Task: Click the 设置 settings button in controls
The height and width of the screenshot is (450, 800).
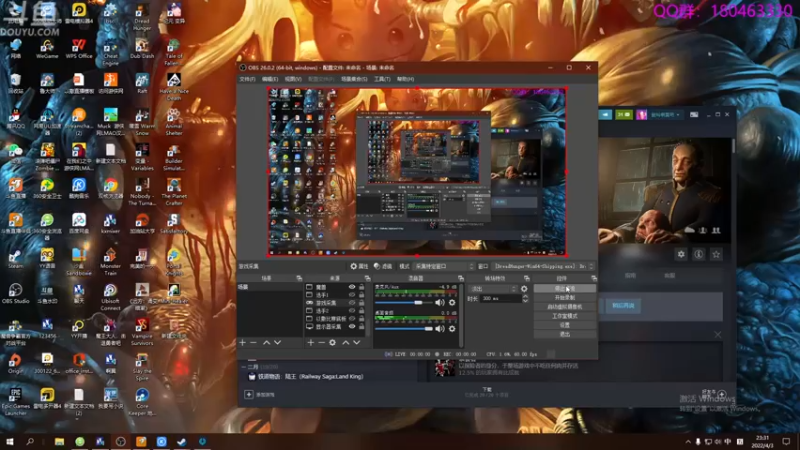Action: (x=565, y=325)
